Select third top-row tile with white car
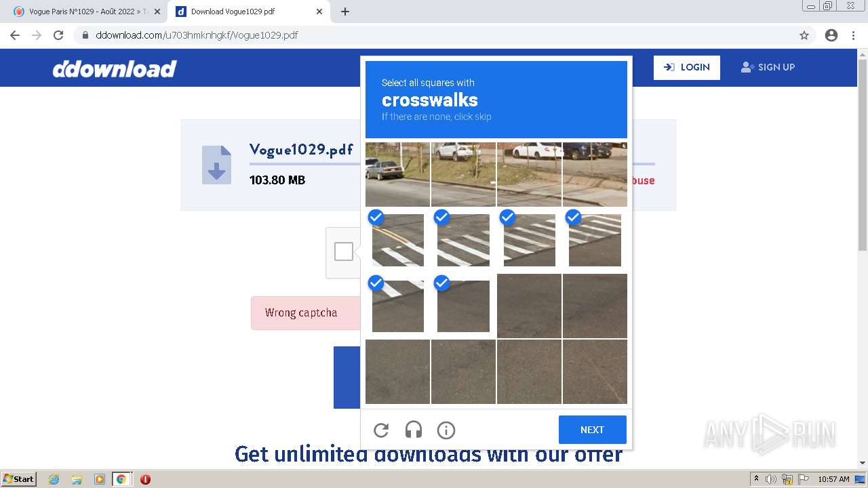Screen dimensions: 868x488 529,174
